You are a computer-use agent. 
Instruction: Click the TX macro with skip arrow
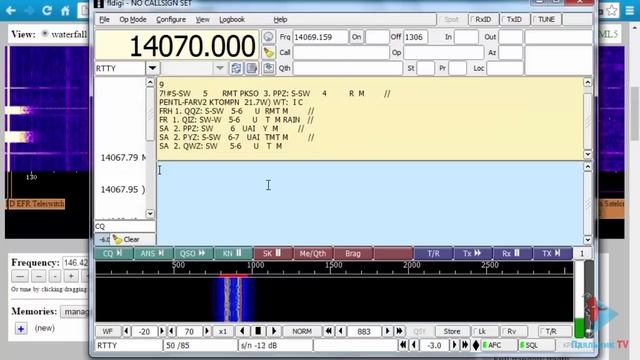click(552, 253)
